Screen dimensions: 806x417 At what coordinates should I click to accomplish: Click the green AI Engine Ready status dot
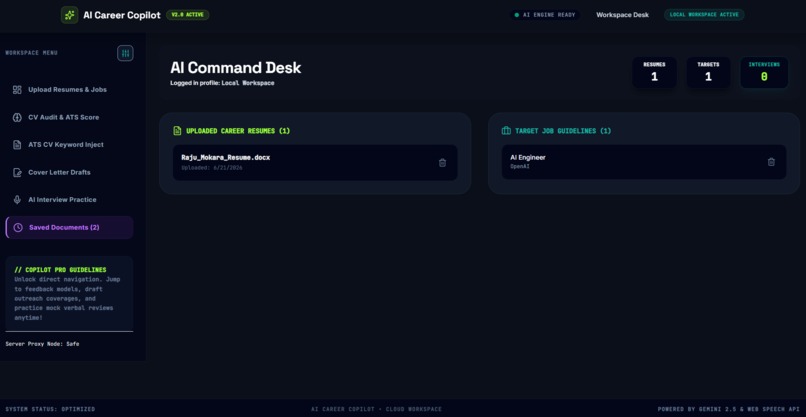[517, 15]
